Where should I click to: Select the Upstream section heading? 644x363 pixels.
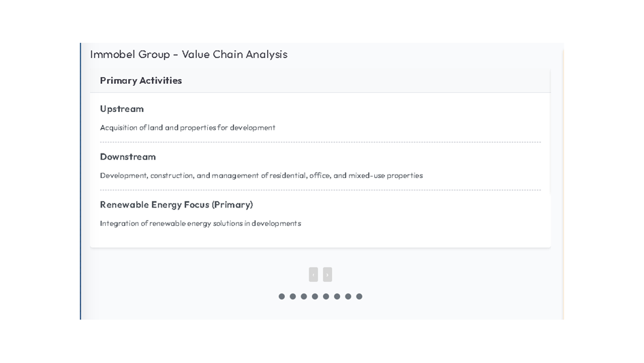(x=122, y=109)
